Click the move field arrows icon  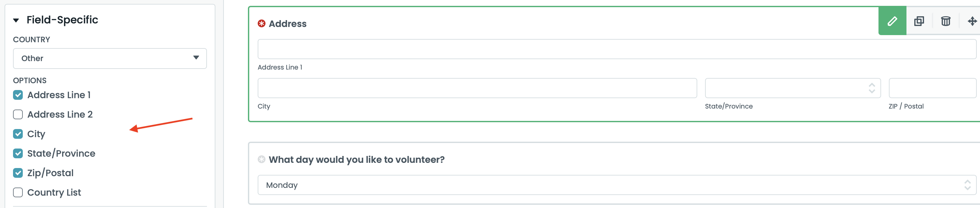[972, 21]
